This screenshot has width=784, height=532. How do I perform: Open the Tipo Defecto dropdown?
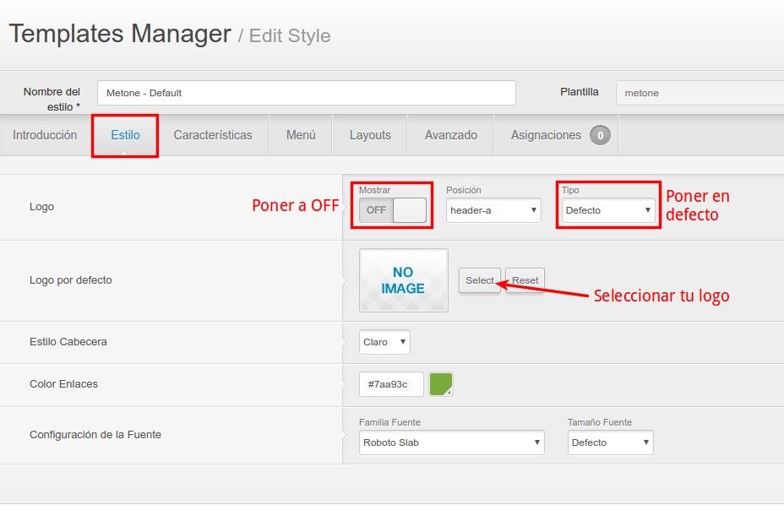pos(608,210)
